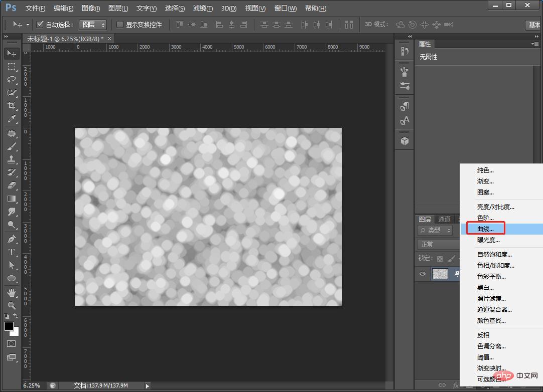Select the Clone Stamp tool
This screenshot has width=543, height=392.
click(12, 159)
